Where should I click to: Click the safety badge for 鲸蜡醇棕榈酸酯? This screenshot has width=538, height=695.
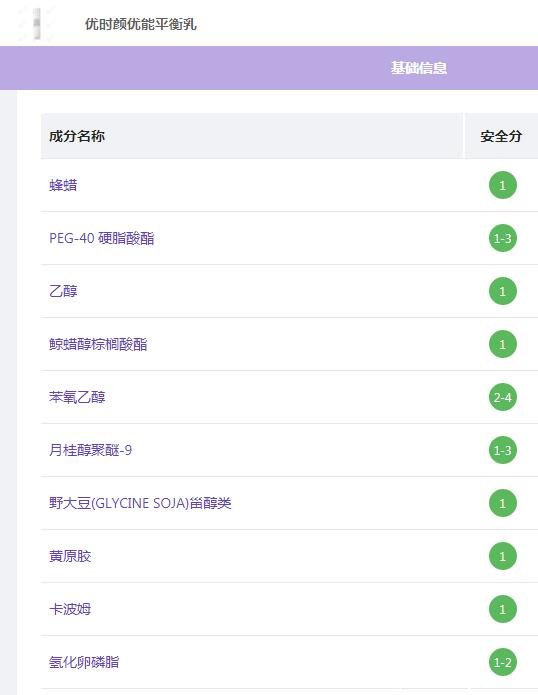point(503,344)
